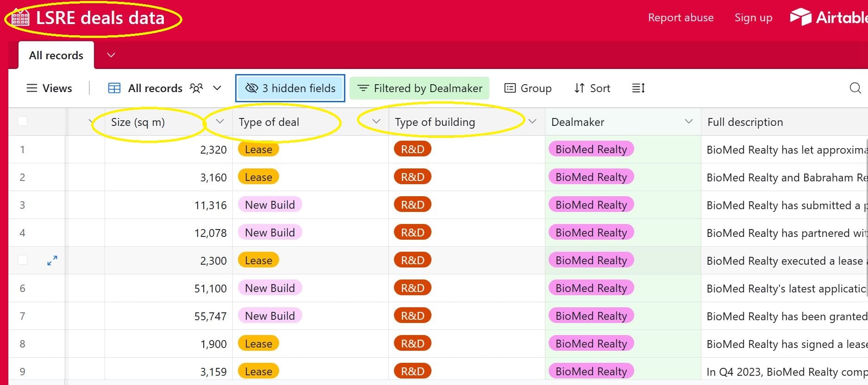Open the Sort options

click(x=592, y=88)
